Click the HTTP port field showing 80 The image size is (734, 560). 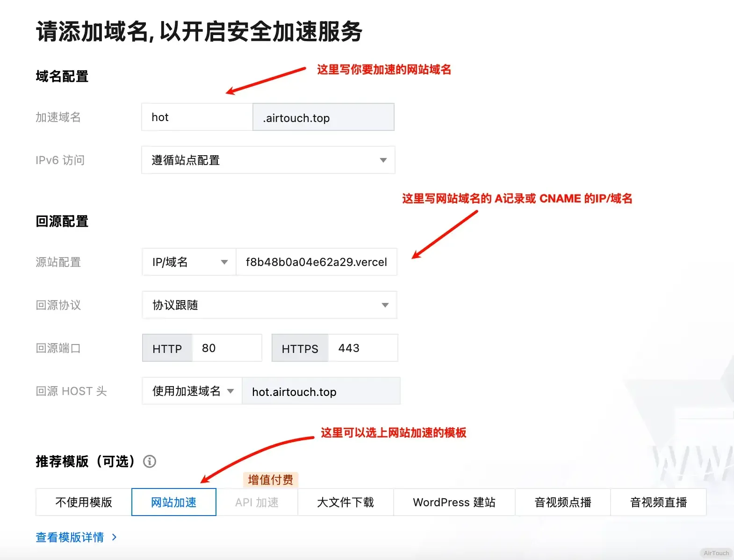click(x=227, y=348)
